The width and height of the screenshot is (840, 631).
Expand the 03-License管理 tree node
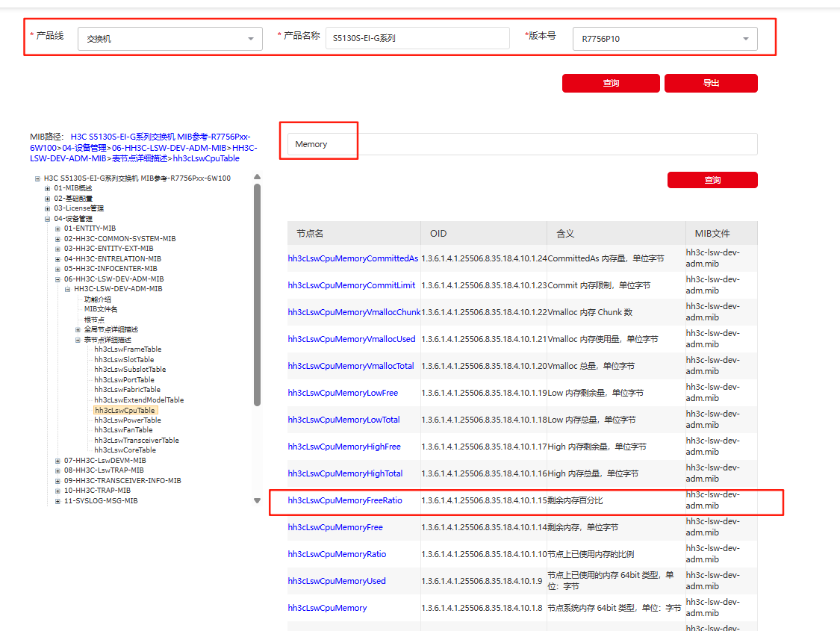48,208
